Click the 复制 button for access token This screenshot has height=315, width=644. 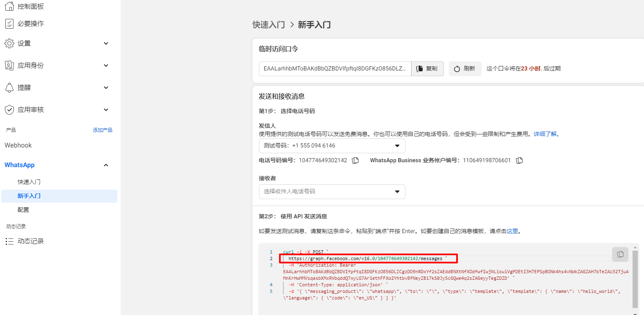click(427, 69)
